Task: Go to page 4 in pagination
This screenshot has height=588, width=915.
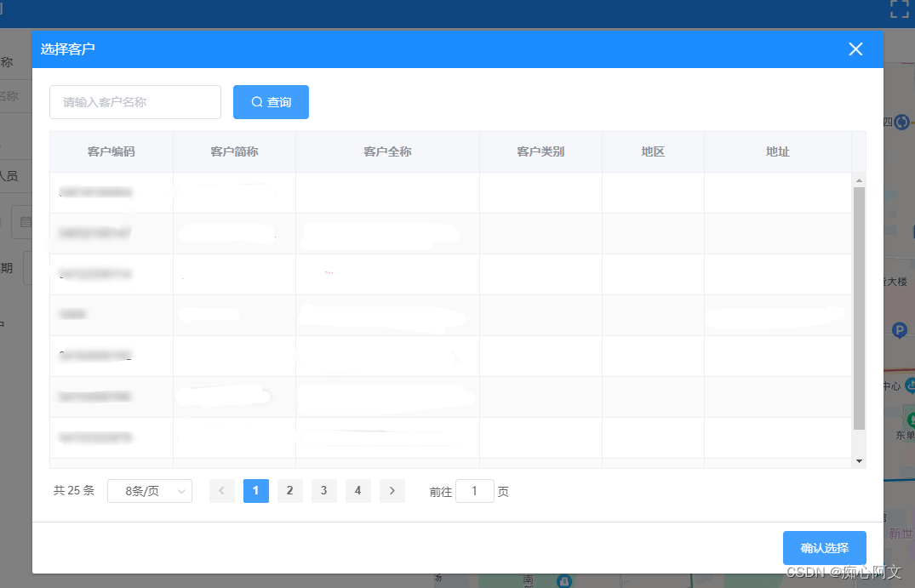Action: (357, 491)
